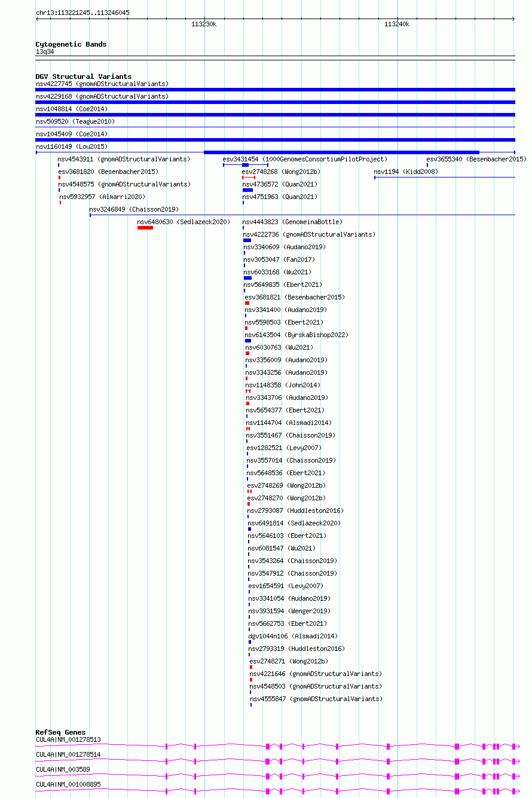
Task: Click nsv3340609 (Audano2019) label
Action: coord(285,247)
